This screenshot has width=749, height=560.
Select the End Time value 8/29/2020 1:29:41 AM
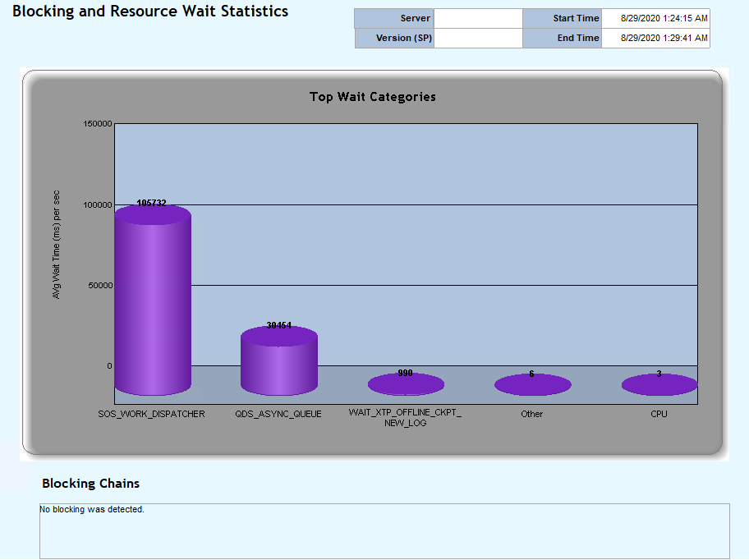tap(655, 38)
